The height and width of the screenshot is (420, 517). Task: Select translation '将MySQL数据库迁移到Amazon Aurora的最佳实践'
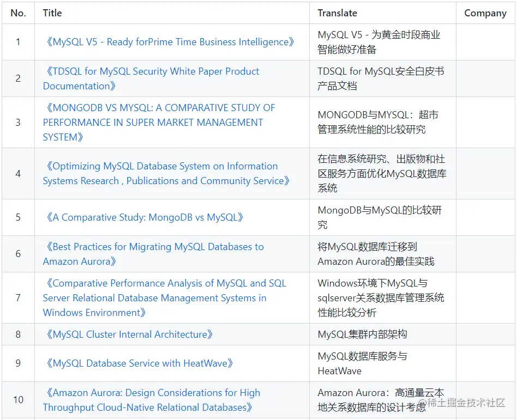point(376,254)
